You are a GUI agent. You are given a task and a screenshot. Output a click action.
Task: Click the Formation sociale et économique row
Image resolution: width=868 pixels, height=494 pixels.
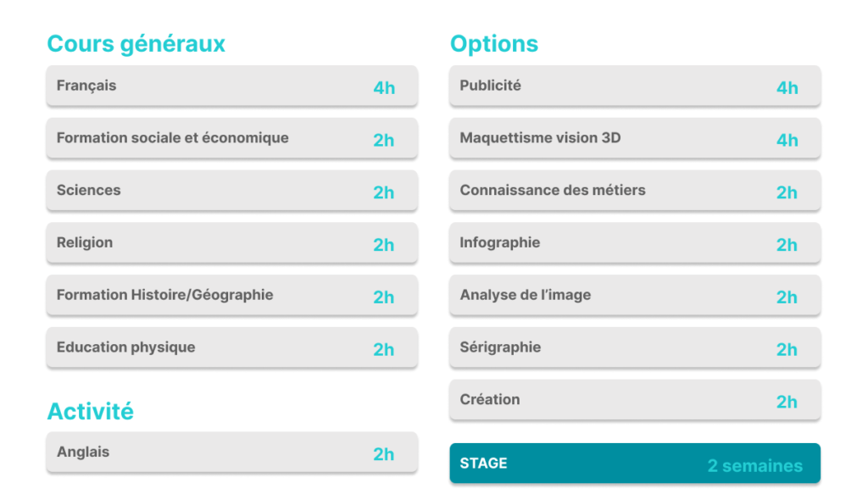click(232, 138)
